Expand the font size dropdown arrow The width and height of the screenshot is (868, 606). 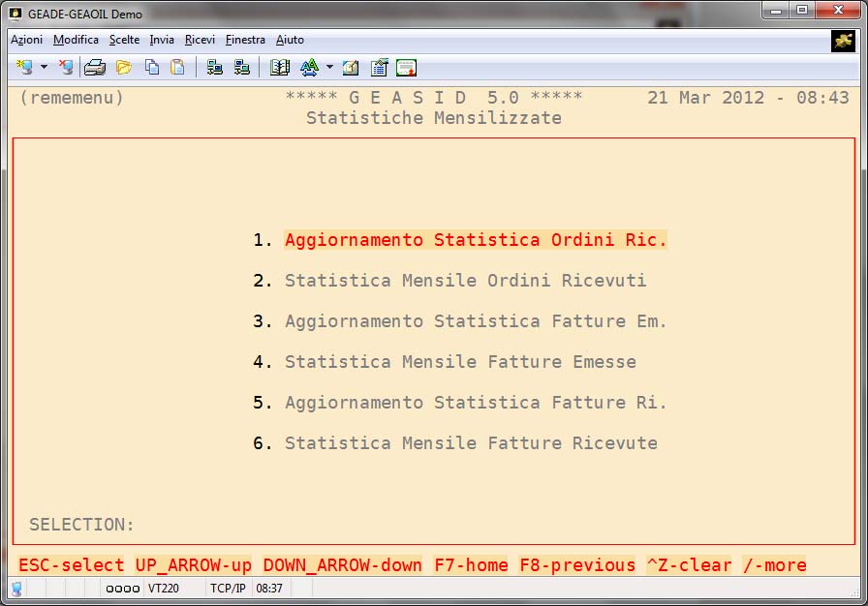[329, 68]
